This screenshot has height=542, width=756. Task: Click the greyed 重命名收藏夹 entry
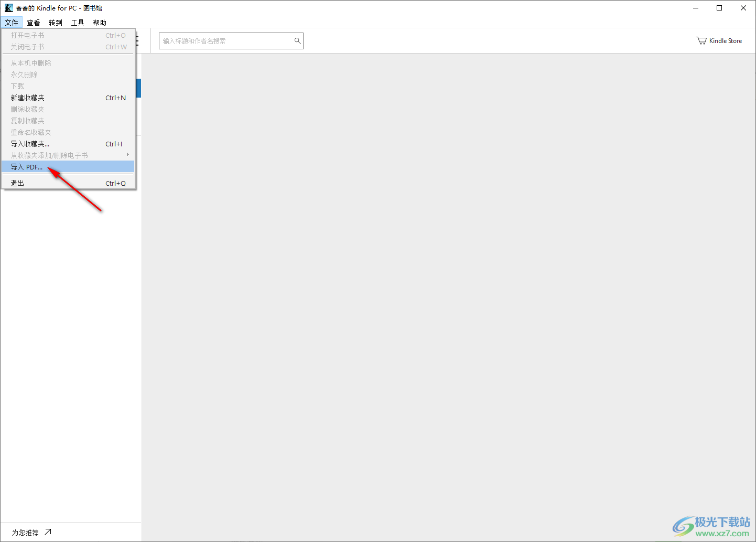[x=68, y=132]
